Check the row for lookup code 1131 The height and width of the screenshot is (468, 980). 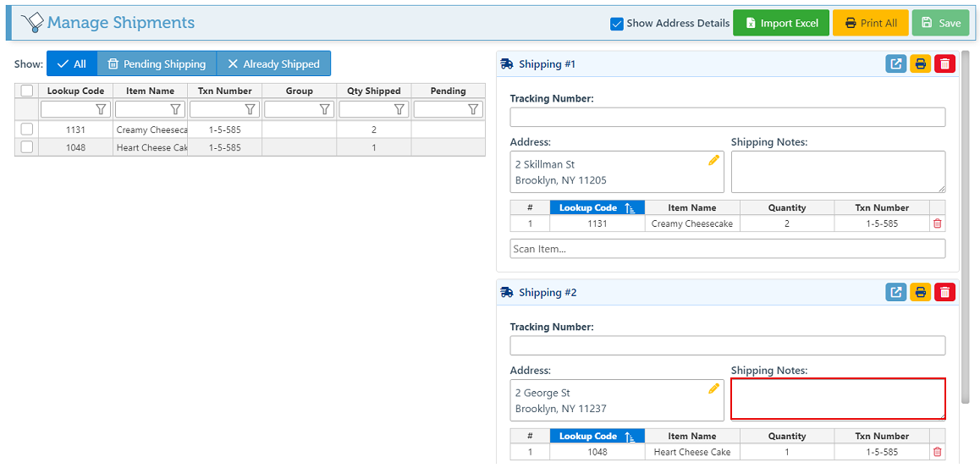point(27,129)
